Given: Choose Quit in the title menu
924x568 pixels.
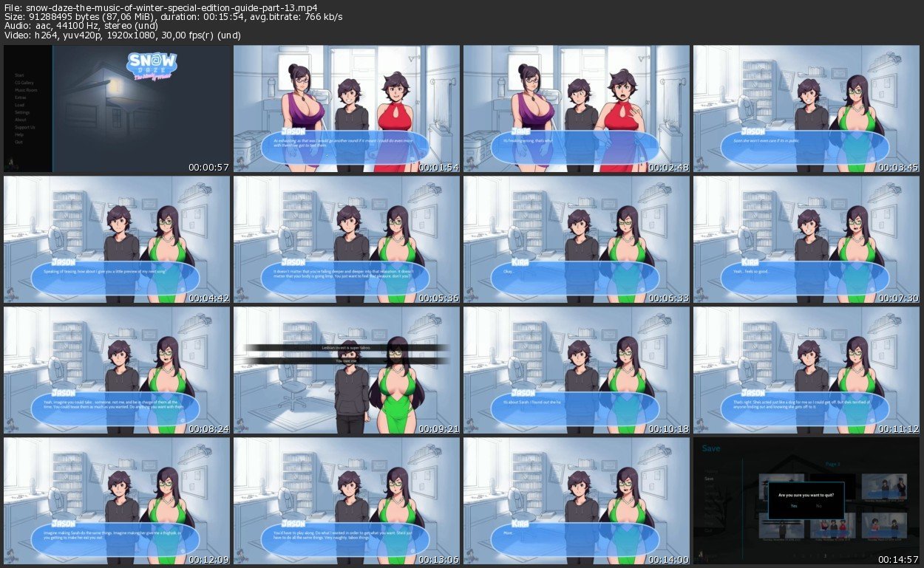Looking at the screenshot, I should point(18,142).
